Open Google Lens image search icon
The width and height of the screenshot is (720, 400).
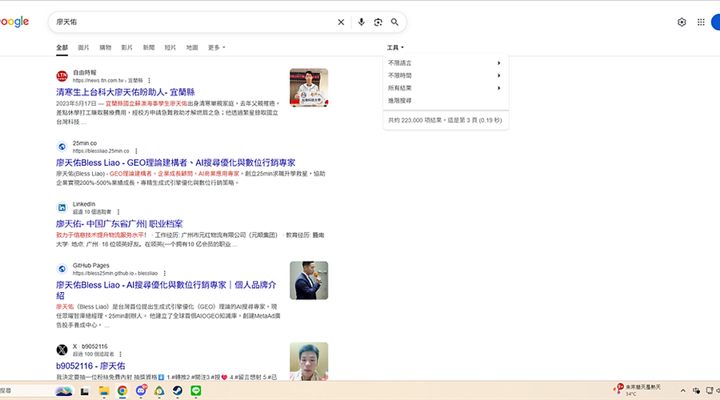click(x=378, y=22)
